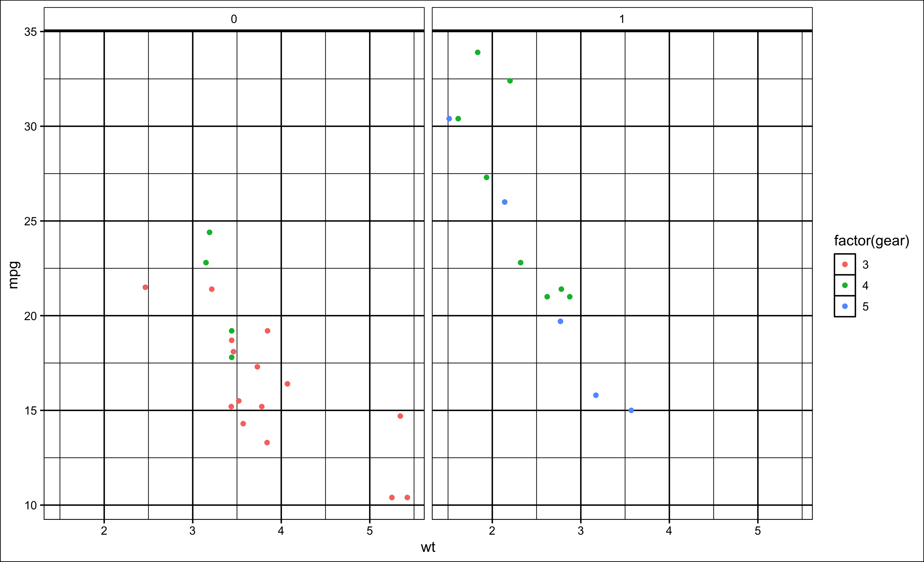Click the blue legend swatch for gear 5

(x=845, y=306)
